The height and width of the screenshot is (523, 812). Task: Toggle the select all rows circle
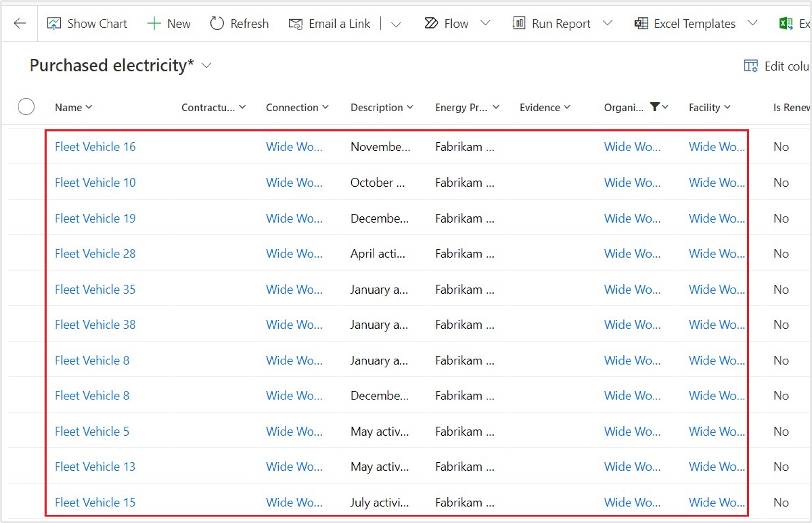pos(26,107)
